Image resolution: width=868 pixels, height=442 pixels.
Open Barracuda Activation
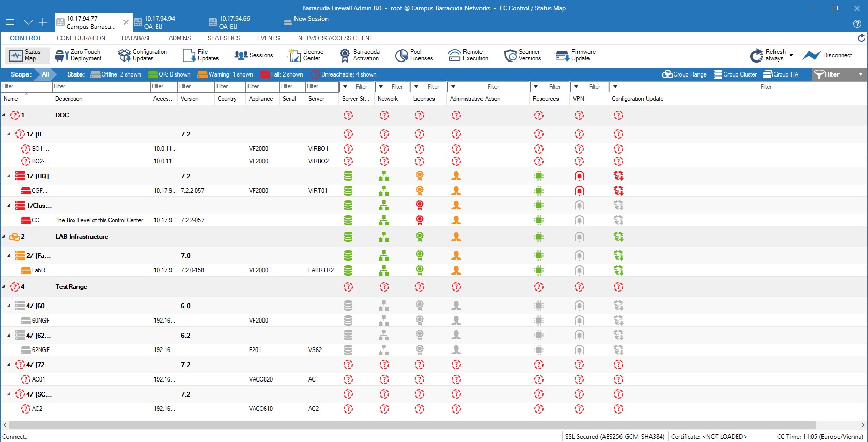pos(360,55)
